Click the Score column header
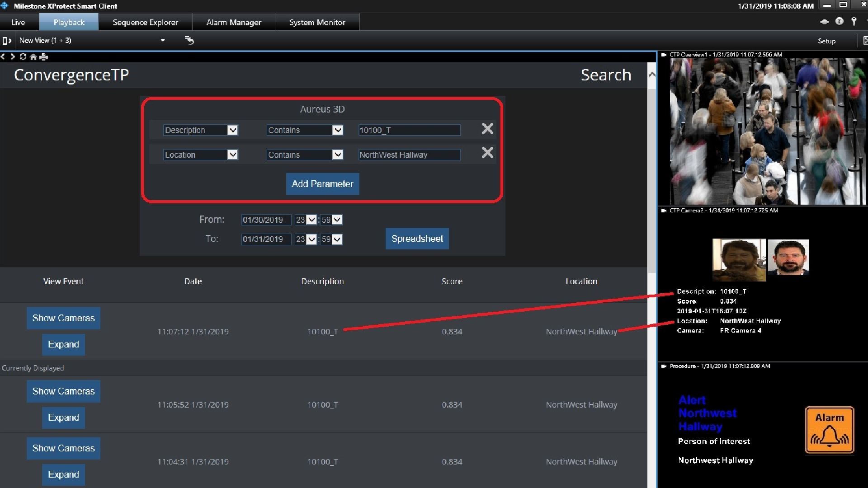 452,281
